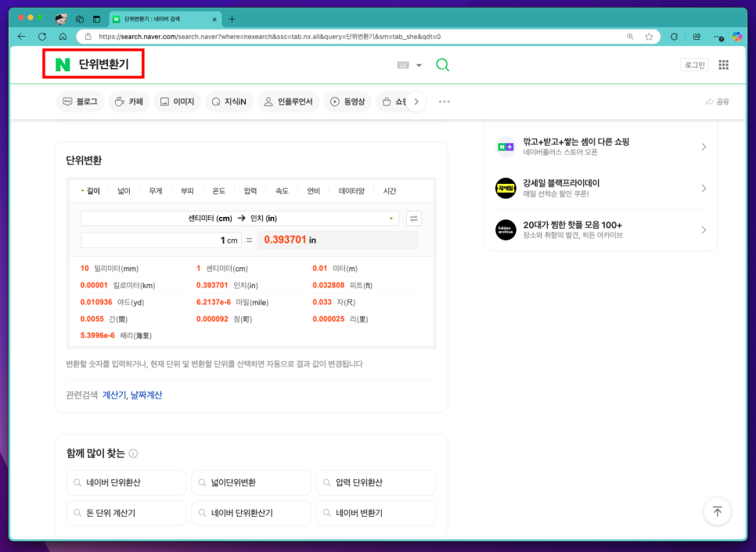Image resolution: width=756 pixels, height=552 pixels.
Task: Click the cm value input field
Action: click(161, 240)
